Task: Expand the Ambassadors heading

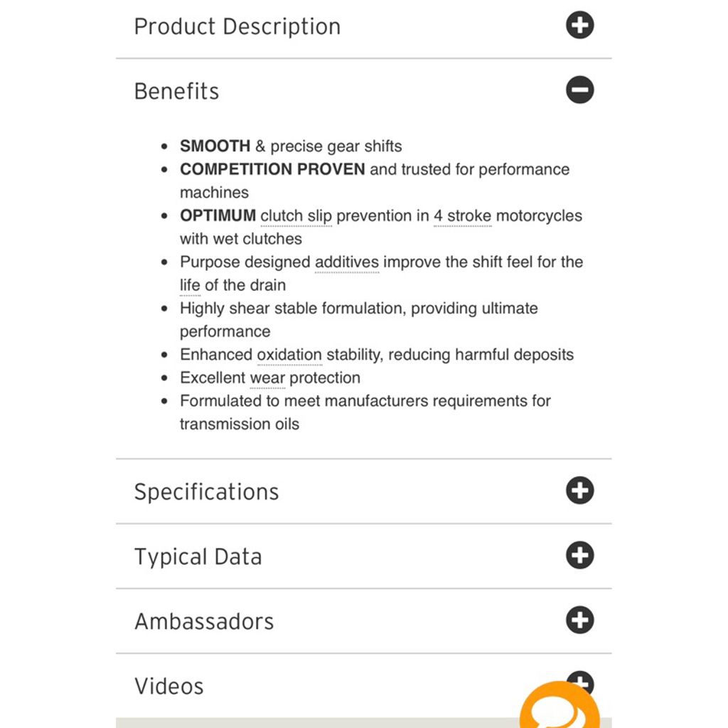Action: 204,621
